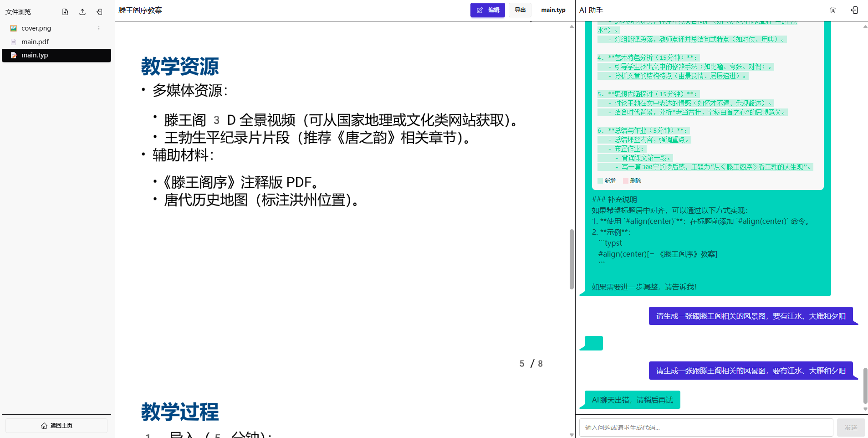Upload a file using the upload icon

point(82,11)
